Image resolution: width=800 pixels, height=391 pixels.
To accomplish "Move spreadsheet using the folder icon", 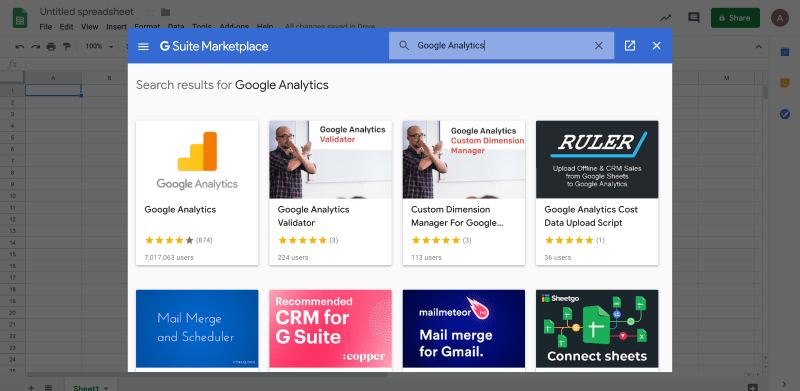I will [165, 12].
